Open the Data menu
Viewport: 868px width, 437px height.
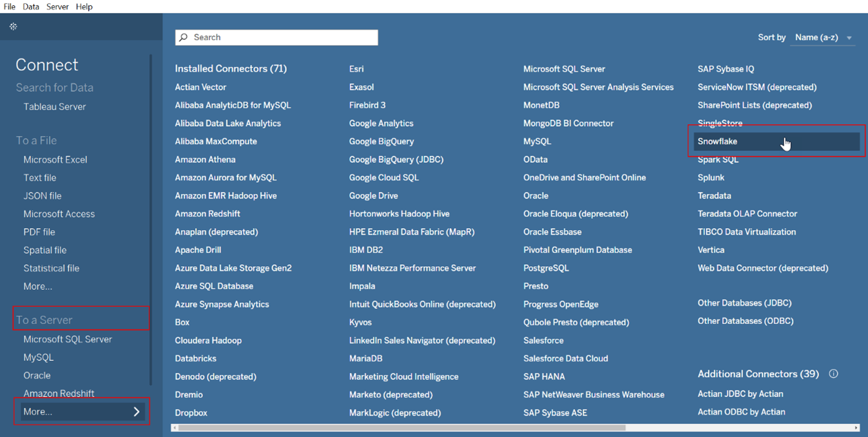(x=31, y=7)
